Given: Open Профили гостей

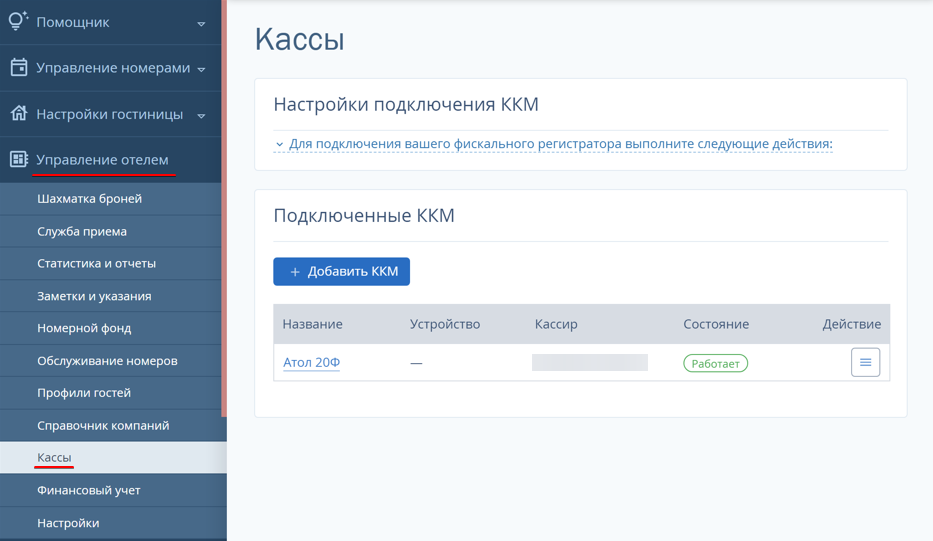Looking at the screenshot, I should coord(111,393).
